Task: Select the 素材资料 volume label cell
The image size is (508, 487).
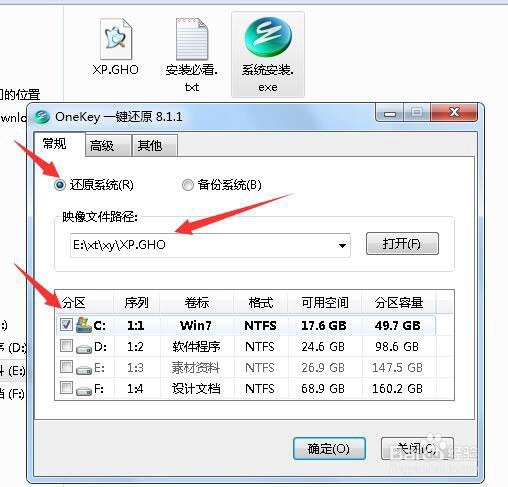Action: (x=196, y=368)
